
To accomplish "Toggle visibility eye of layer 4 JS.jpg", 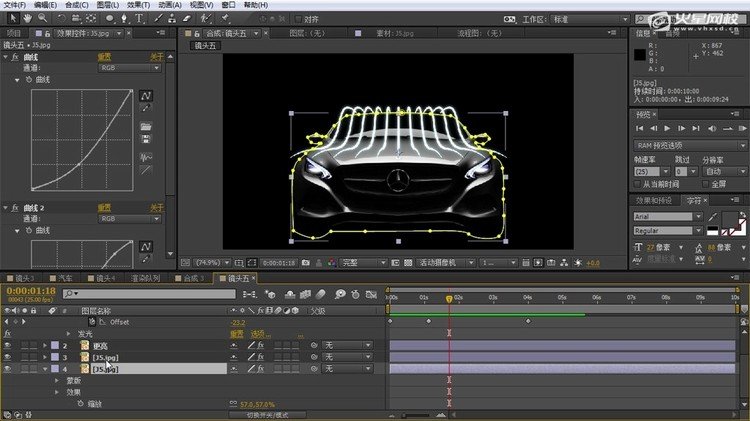I will 7,368.
